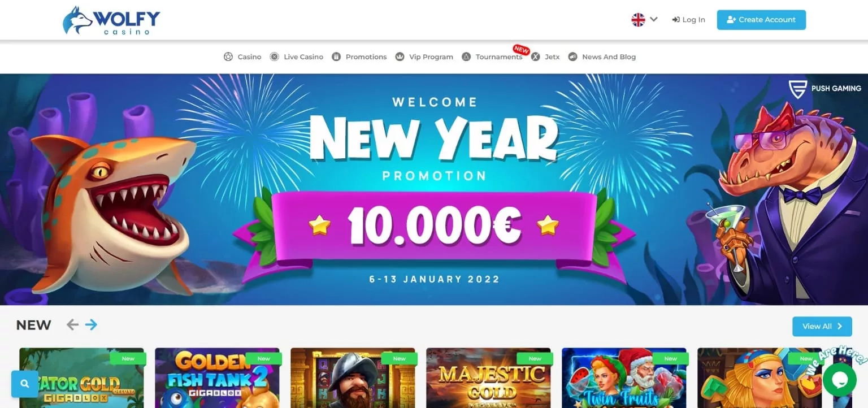Expand the language dropdown chevron
Image resolution: width=868 pixels, height=408 pixels.
pyautogui.click(x=654, y=19)
